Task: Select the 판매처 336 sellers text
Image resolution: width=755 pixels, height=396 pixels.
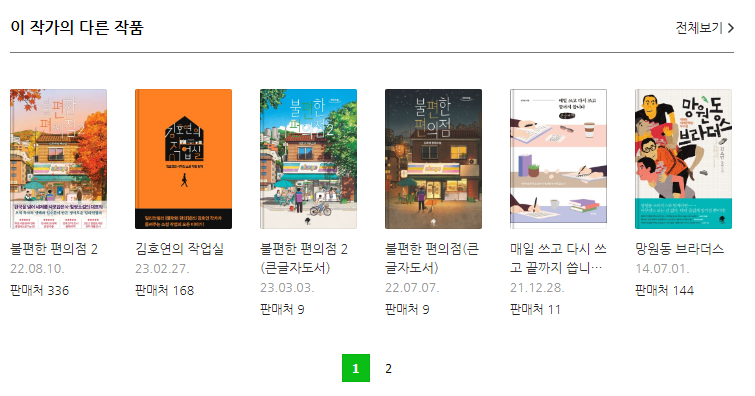Action: [39, 290]
